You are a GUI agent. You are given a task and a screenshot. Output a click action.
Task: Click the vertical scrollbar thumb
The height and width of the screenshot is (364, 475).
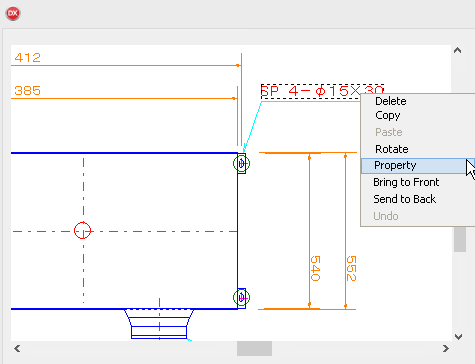pyautogui.click(x=460, y=239)
